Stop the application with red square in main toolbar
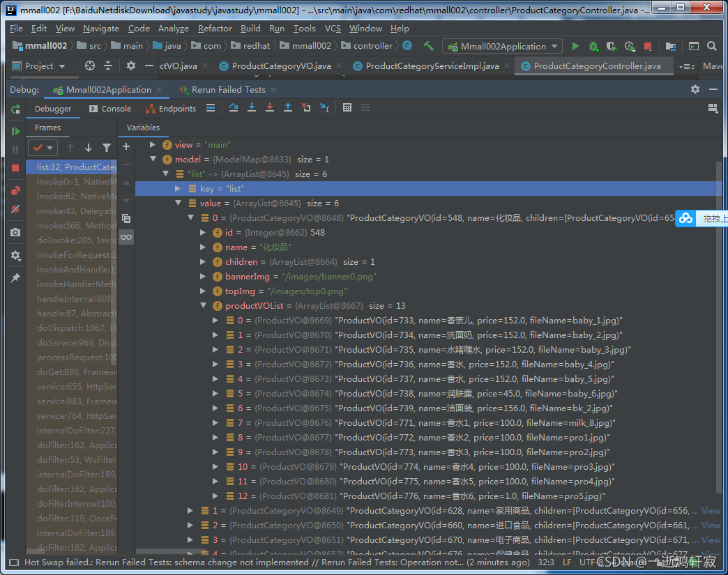 pos(648,46)
